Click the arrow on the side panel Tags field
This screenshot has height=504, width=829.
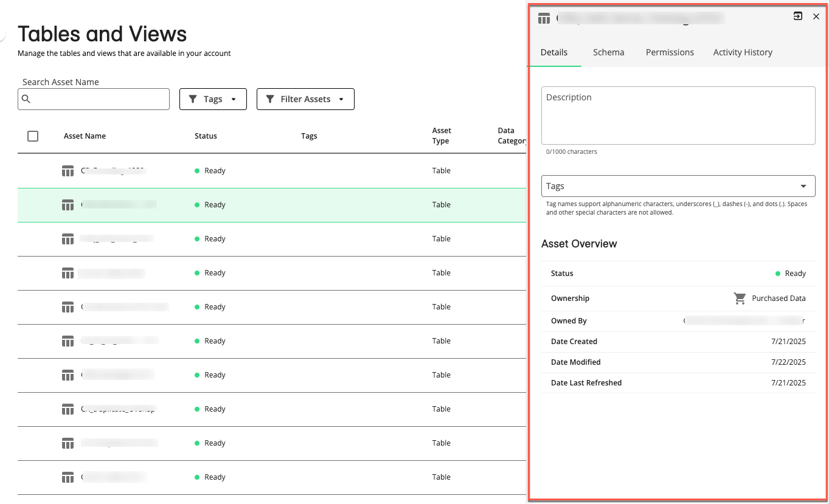(803, 186)
